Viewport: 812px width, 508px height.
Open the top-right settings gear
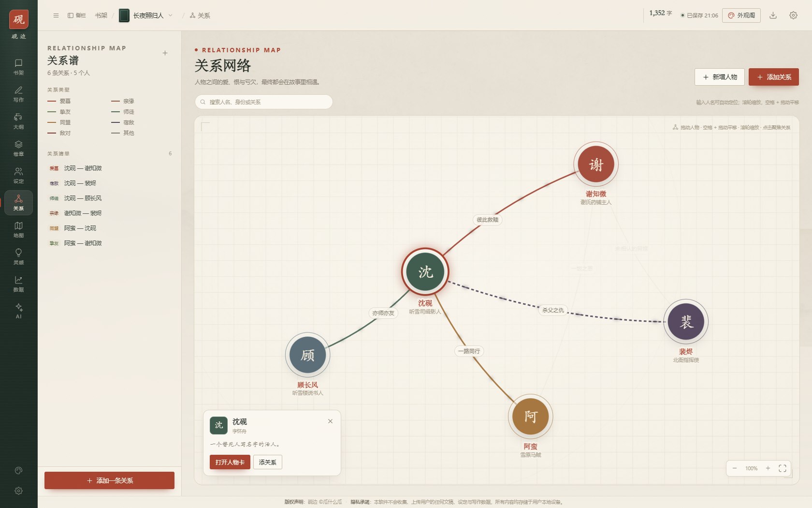point(793,15)
